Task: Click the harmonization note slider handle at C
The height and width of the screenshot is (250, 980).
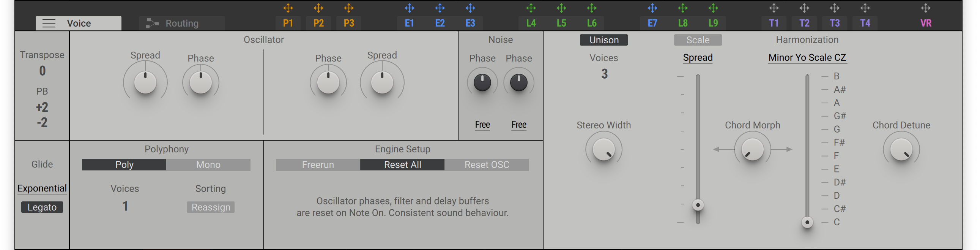Action: click(807, 222)
